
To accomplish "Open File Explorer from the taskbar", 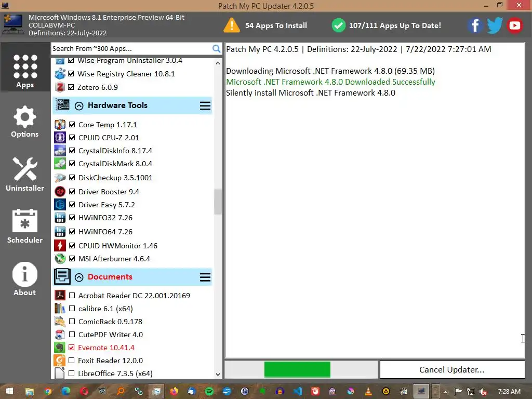I will coord(30,392).
